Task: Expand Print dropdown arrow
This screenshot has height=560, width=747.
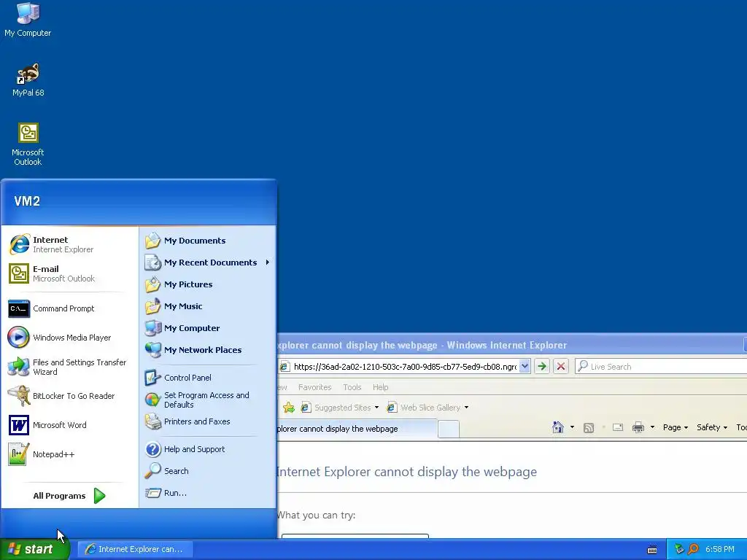Action: 652,427
